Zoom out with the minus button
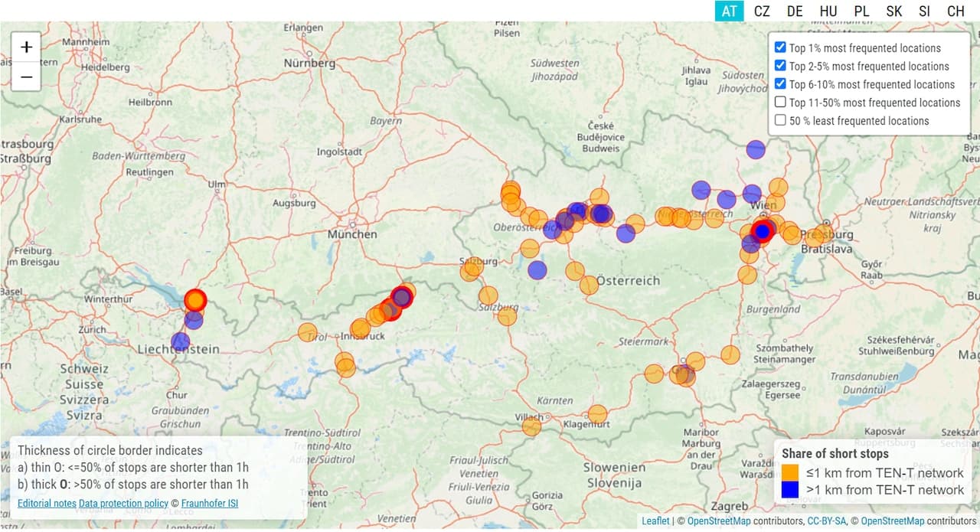The height and width of the screenshot is (532, 980). point(26,77)
